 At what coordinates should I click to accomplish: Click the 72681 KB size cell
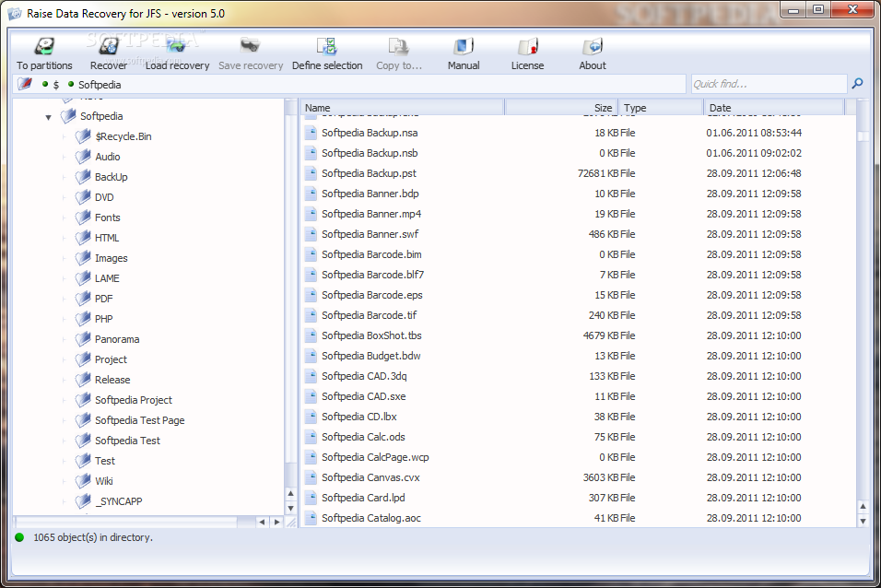coord(598,173)
